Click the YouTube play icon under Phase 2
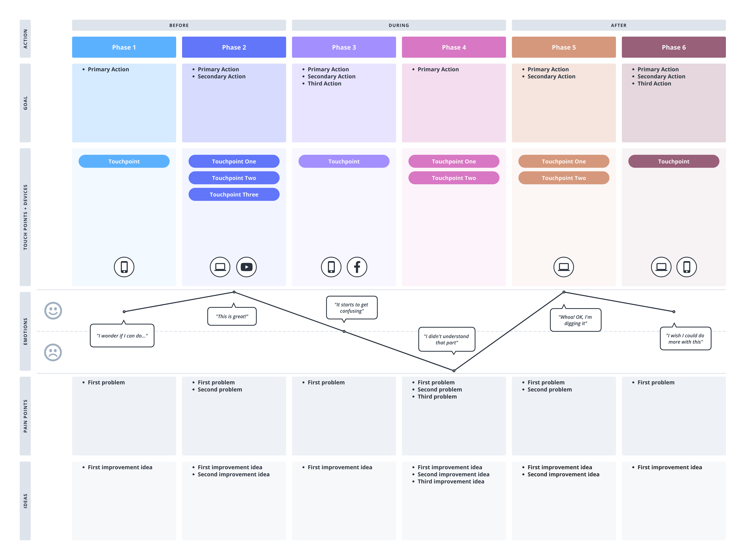 (246, 267)
